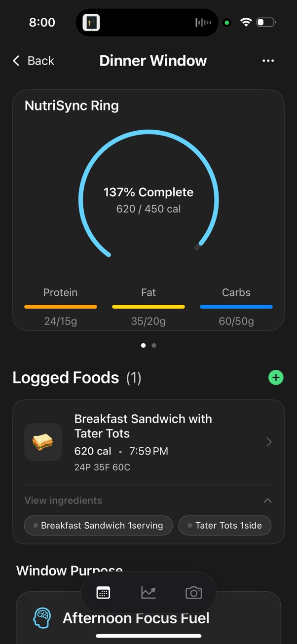Screen dimensions: 297x644
Task: Select the first page indicator dot
Action: coord(143,345)
